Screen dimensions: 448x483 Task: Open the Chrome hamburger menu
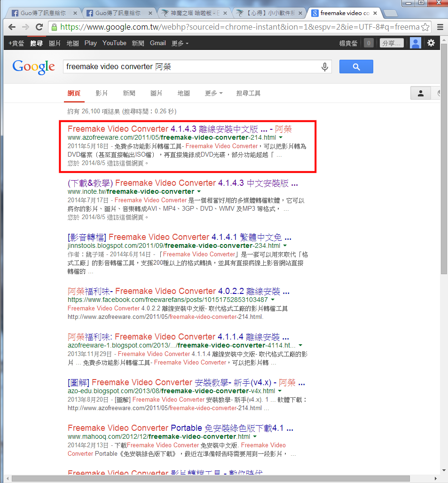click(x=440, y=27)
